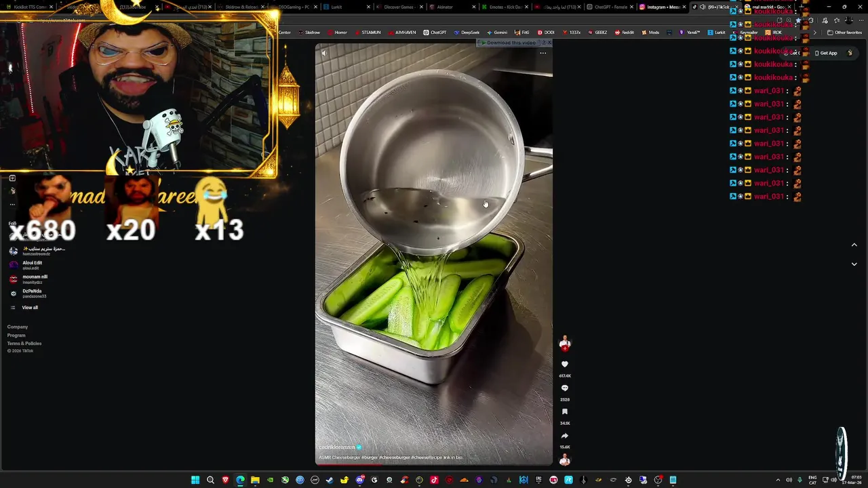Save video with the bookmark icon

pyautogui.click(x=564, y=412)
